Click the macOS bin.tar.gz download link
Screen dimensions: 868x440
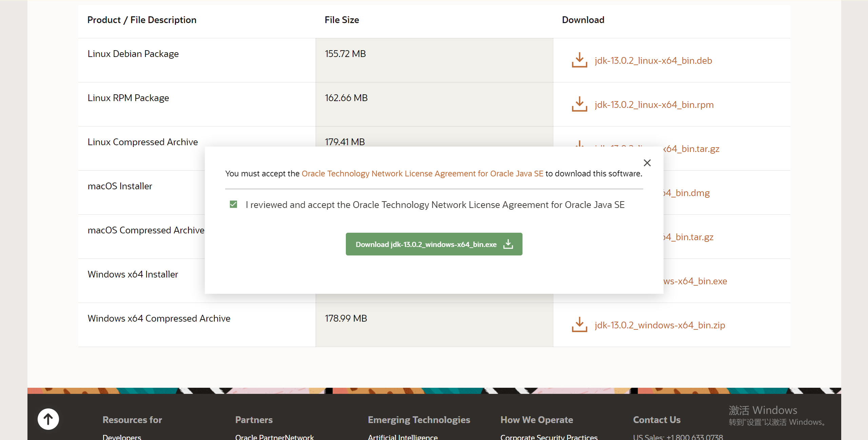(689, 237)
